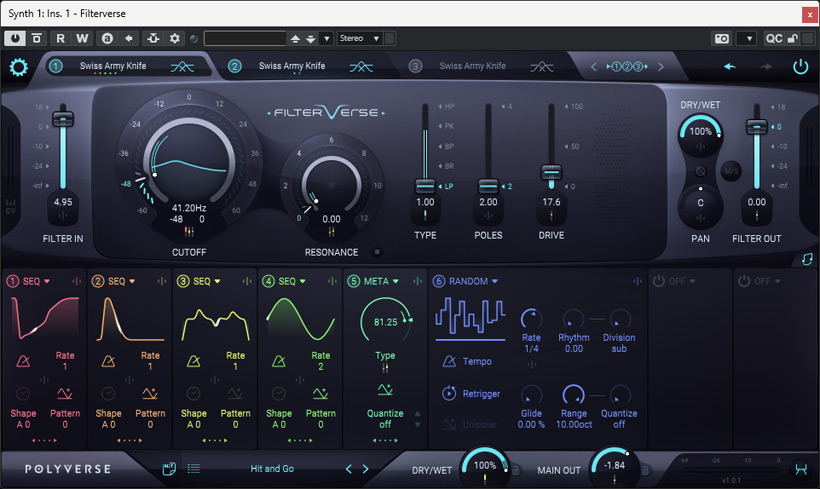Go to next preset arrow
Viewport: 820px width, 489px height.
(x=366, y=469)
